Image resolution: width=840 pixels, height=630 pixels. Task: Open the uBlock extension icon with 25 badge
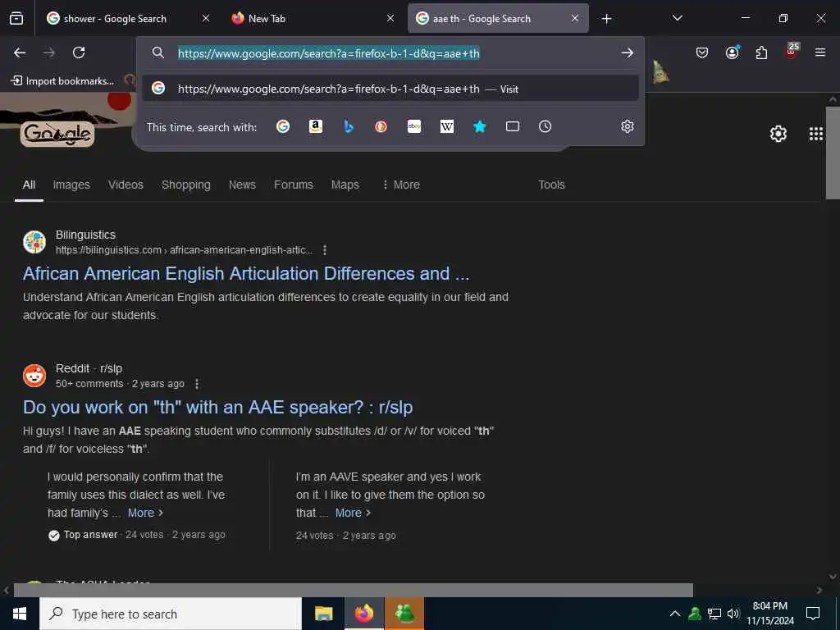(x=792, y=51)
